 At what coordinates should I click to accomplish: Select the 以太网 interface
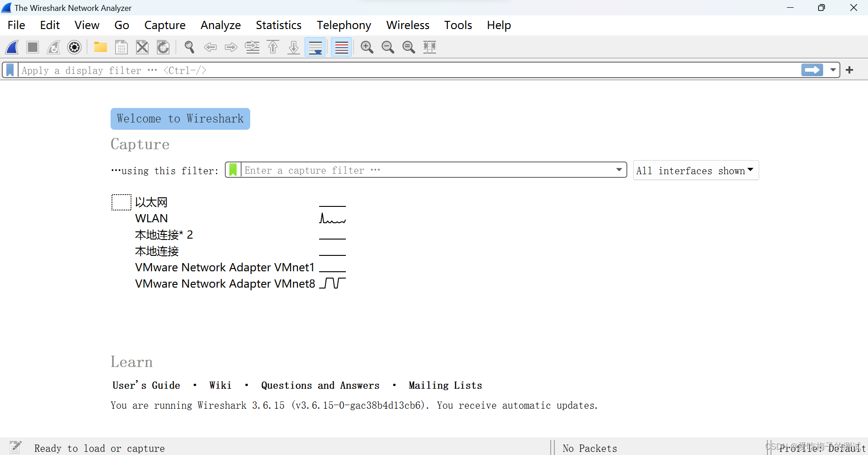[x=151, y=202]
